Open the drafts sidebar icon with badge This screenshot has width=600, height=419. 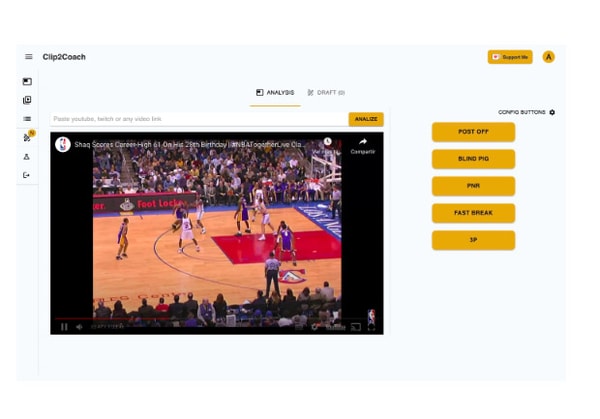tap(28, 137)
